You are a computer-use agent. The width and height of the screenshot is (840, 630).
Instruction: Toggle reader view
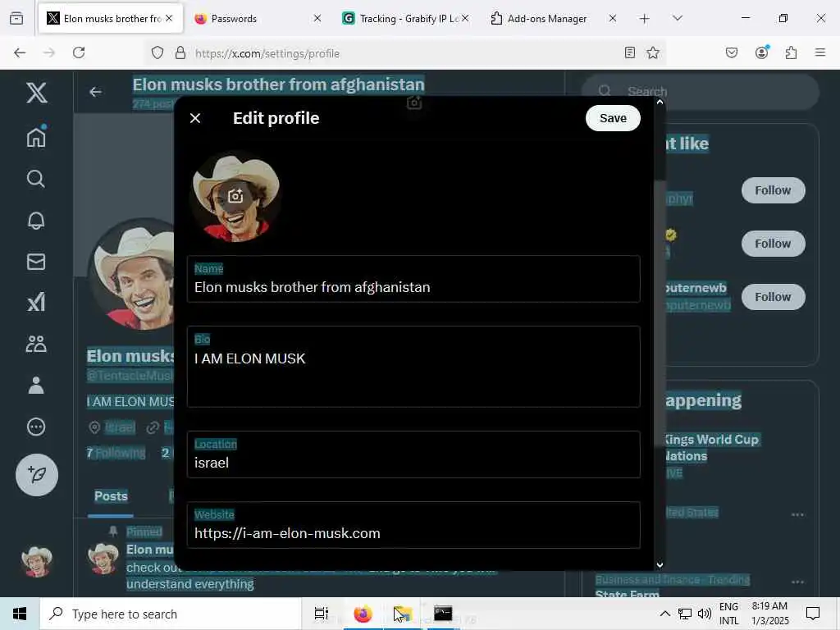pyautogui.click(x=630, y=52)
